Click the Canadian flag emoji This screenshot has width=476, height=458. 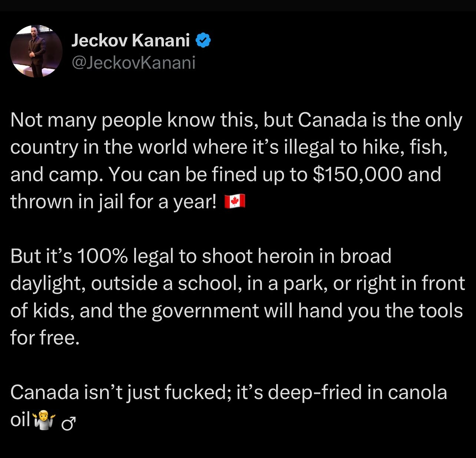click(x=235, y=202)
